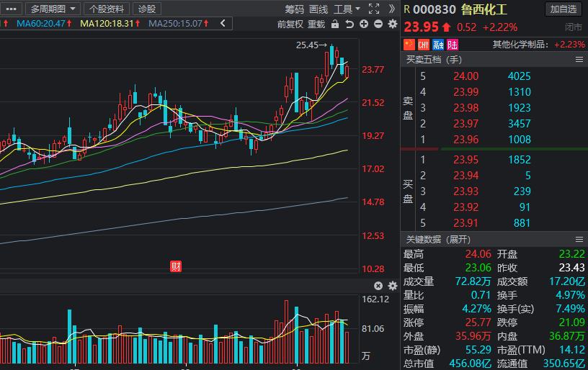The width and height of the screenshot is (588, 370).
Task: Close the volume sub-chart panel
Action: 378,286
